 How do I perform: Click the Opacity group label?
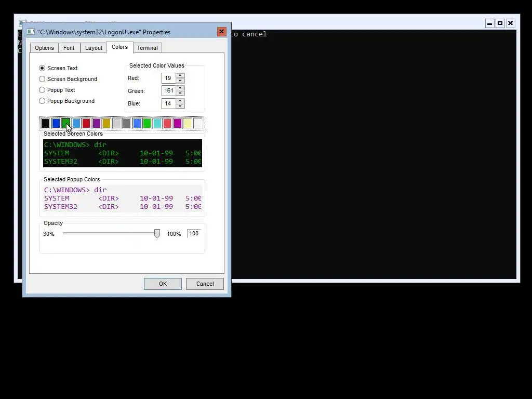[54, 223]
